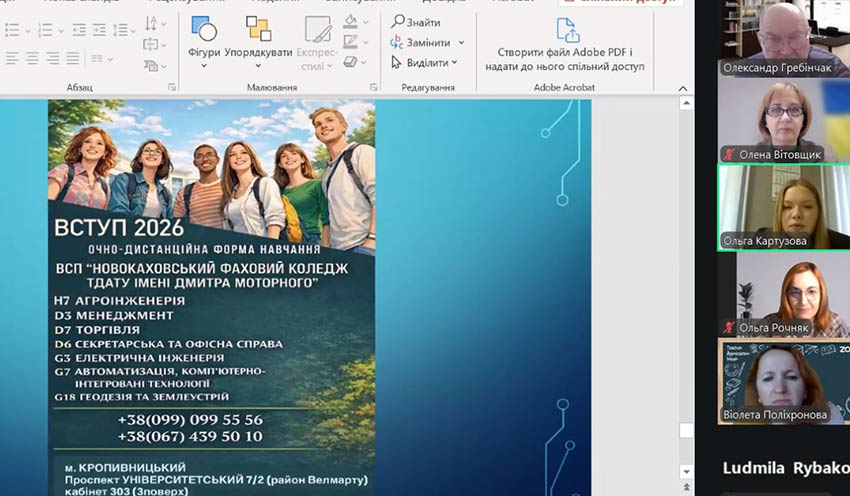Click the vertical scrollbar down arrow
The image size is (850, 496).
coord(685,471)
